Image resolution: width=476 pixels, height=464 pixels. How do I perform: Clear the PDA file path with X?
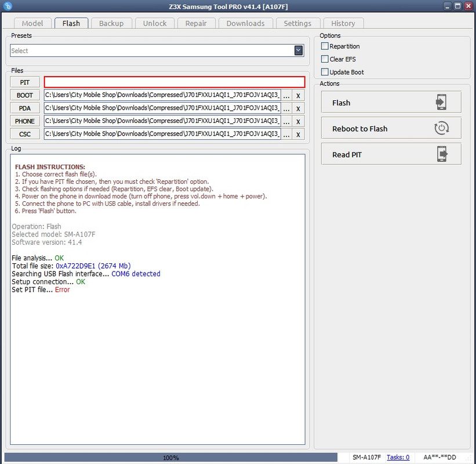coord(298,108)
